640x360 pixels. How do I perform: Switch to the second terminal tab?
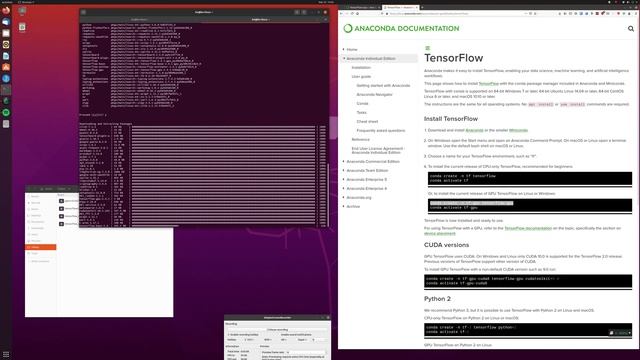pos(260,19)
